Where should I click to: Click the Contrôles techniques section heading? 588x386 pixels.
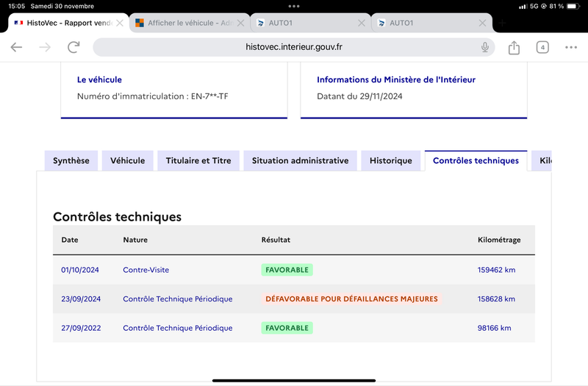(117, 217)
